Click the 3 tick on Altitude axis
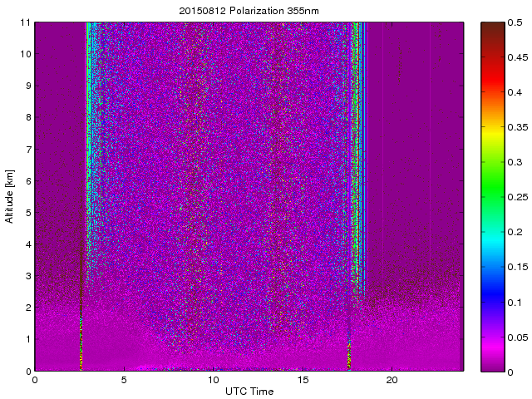532x399 pixels. coord(27,276)
